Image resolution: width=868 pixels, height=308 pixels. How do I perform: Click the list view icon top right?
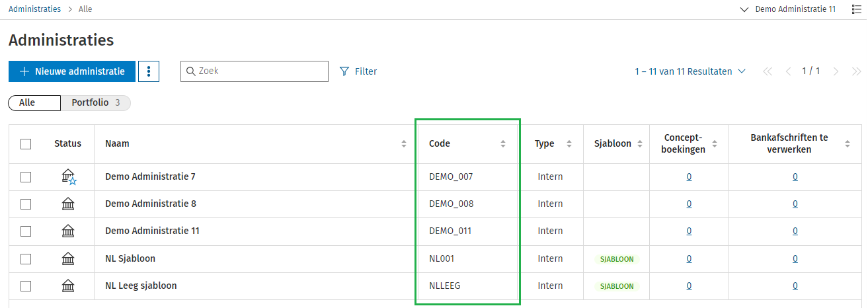click(856, 9)
